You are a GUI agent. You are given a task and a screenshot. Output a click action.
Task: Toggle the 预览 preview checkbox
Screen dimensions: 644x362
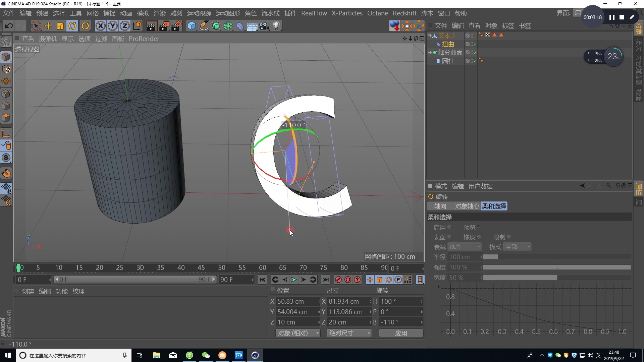coord(479,227)
